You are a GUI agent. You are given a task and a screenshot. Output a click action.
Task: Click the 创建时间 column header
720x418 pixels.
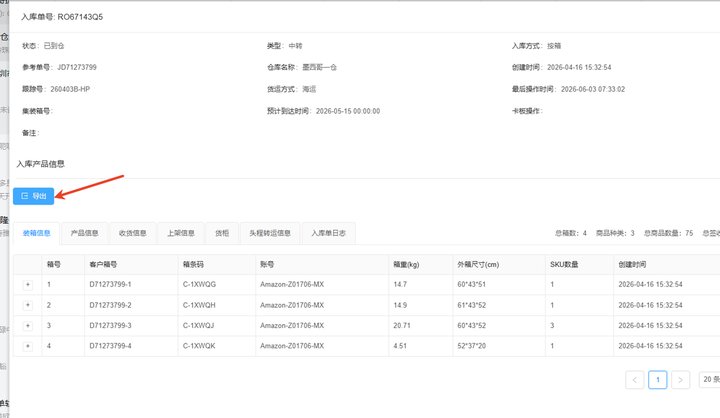pyautogui.click(x=632, y=265)
